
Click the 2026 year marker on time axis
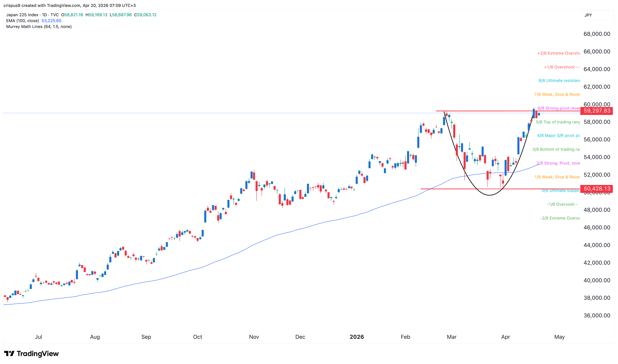(x=357, y=337)
